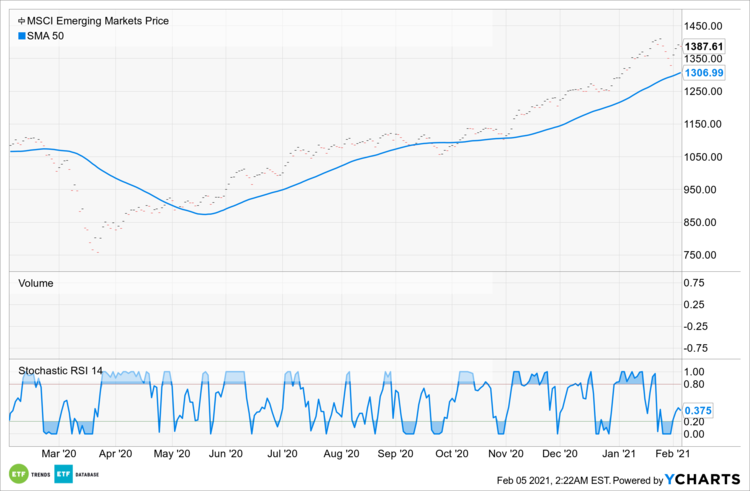Click the 1387.61 current price tag
This screenshot has width=750, height=491.
702,47
